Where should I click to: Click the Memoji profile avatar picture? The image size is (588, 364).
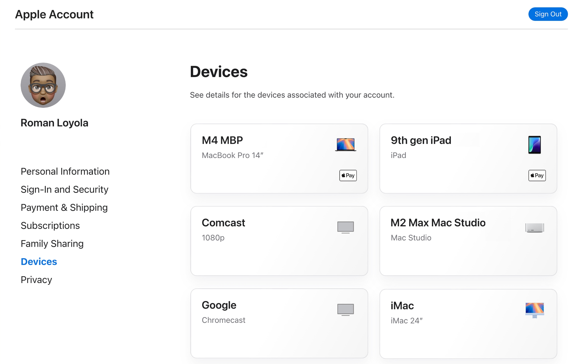pyautogui.click(x=43, y=85)
